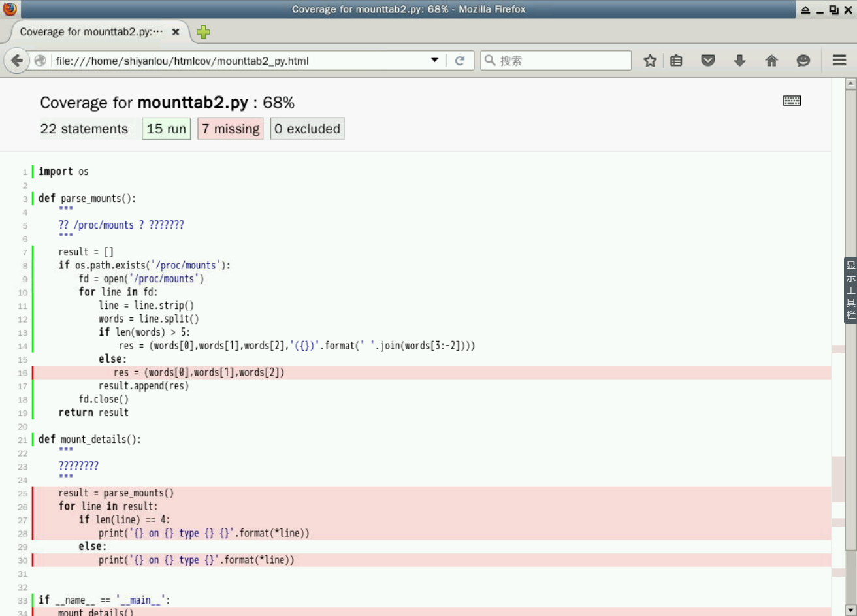The image size is (857, 616).
Task: Click the 'import os' code line
Action: coord(63,172)
